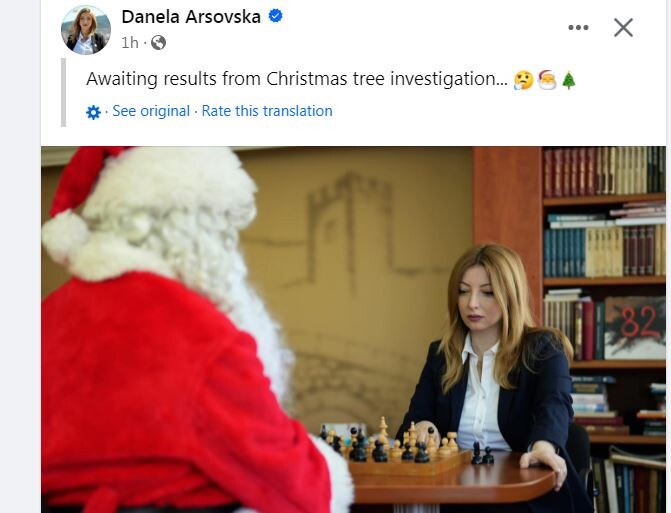Image resolution: width=671 pixels, height=513 pixels.
Task: Click the Awaiting results post text
Action: (x=297, y=79)
